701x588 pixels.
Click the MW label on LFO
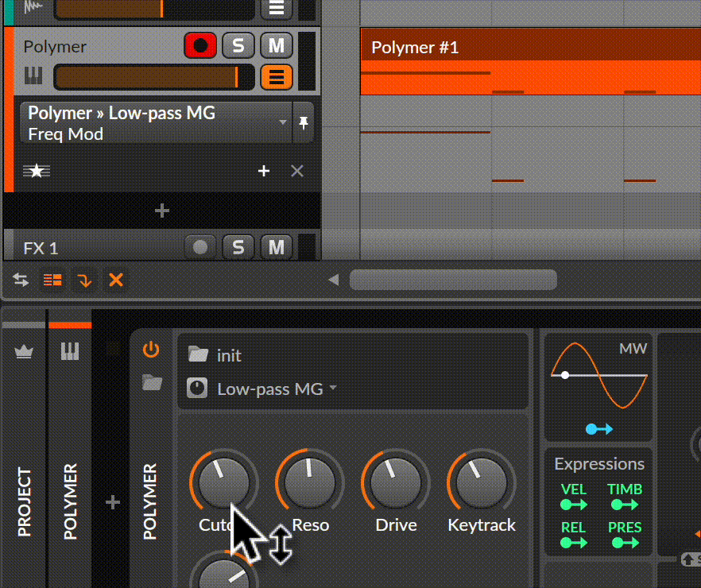[633, 349]
